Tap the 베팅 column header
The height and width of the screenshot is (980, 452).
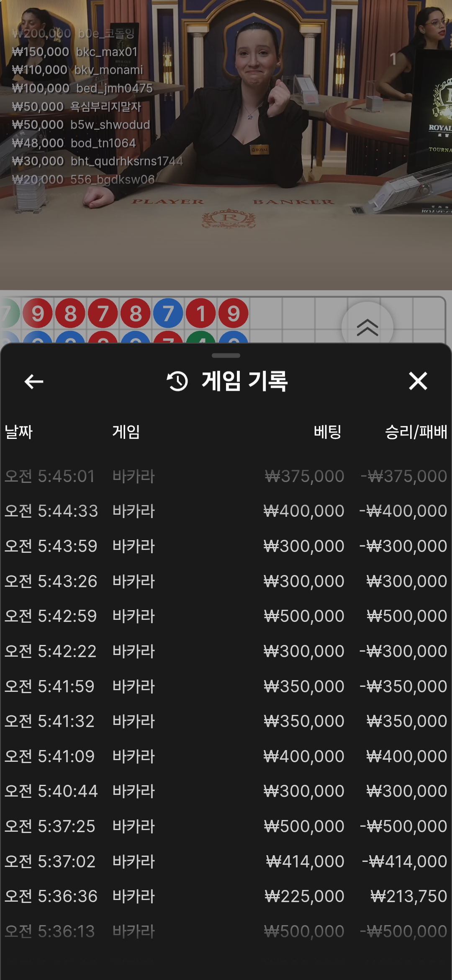coord(328,432)
